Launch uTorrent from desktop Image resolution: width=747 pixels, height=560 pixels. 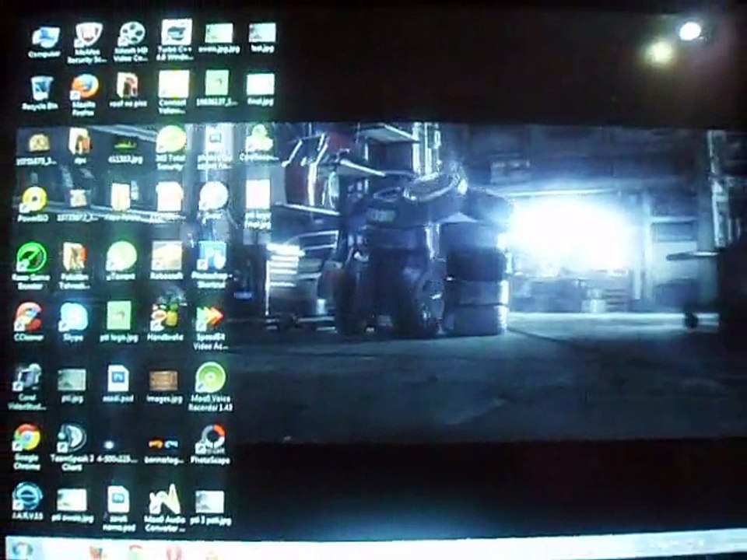tap(121, 260)
